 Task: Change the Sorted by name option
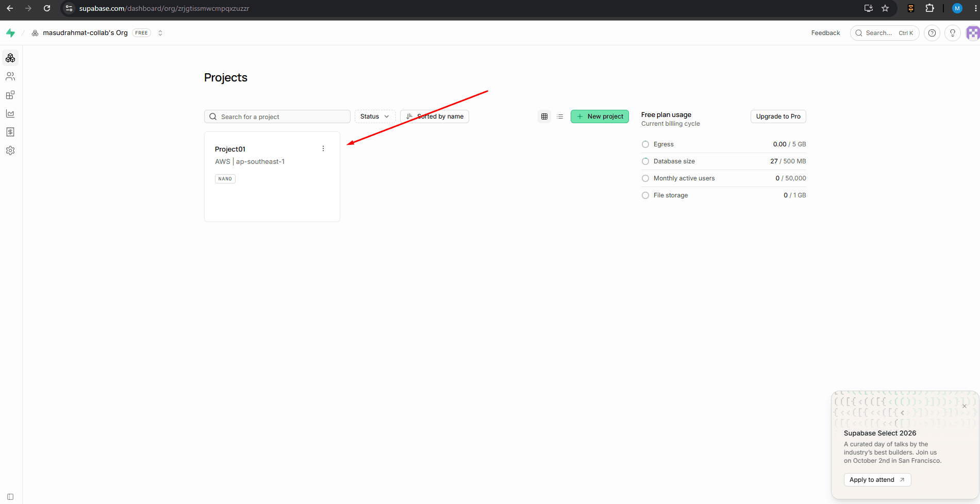[x=435, y=116]
